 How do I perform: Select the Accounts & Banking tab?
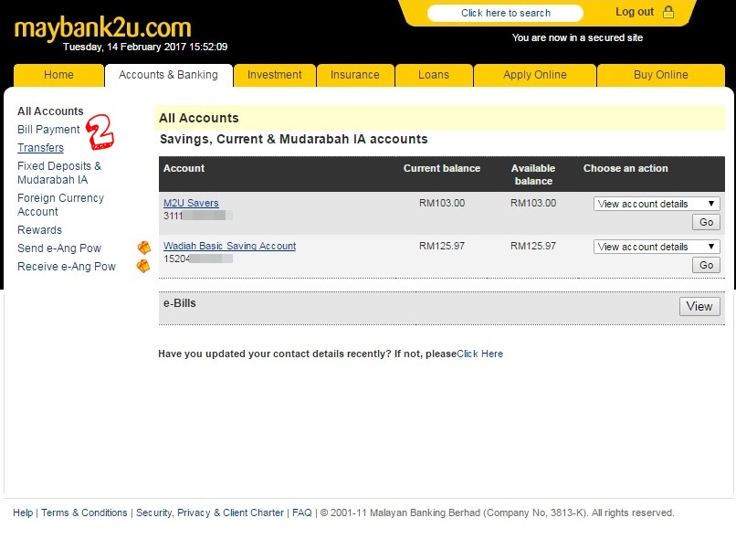(x=169, y=75)
